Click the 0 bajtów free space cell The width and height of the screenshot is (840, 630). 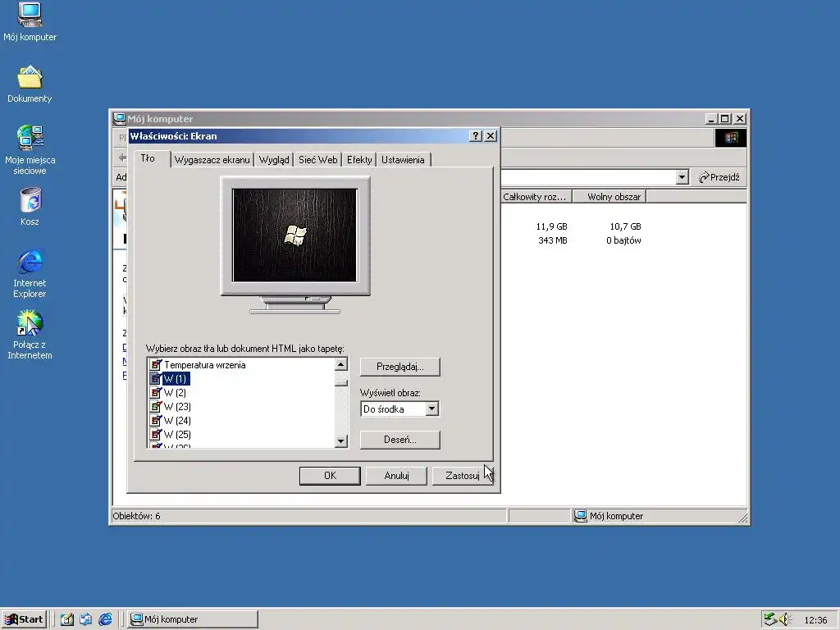[x=623, y=240]
